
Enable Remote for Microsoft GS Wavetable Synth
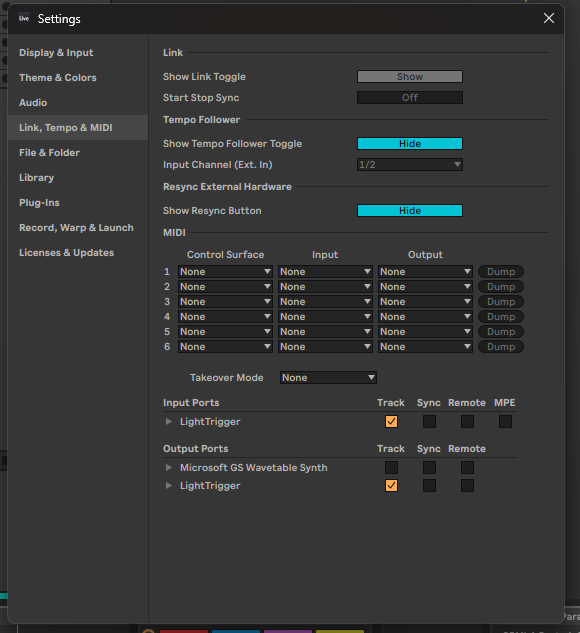[x=467, y=467]
